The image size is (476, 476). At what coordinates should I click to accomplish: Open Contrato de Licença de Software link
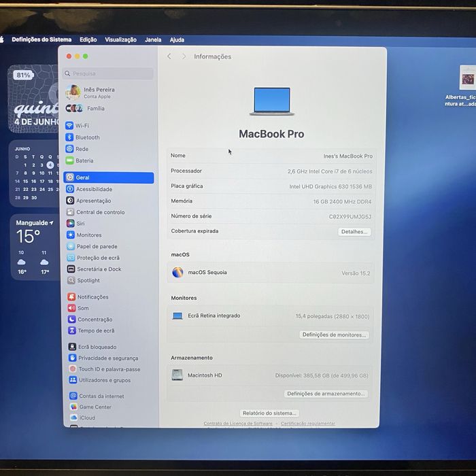pyautogui.click(x=238, y=424)
